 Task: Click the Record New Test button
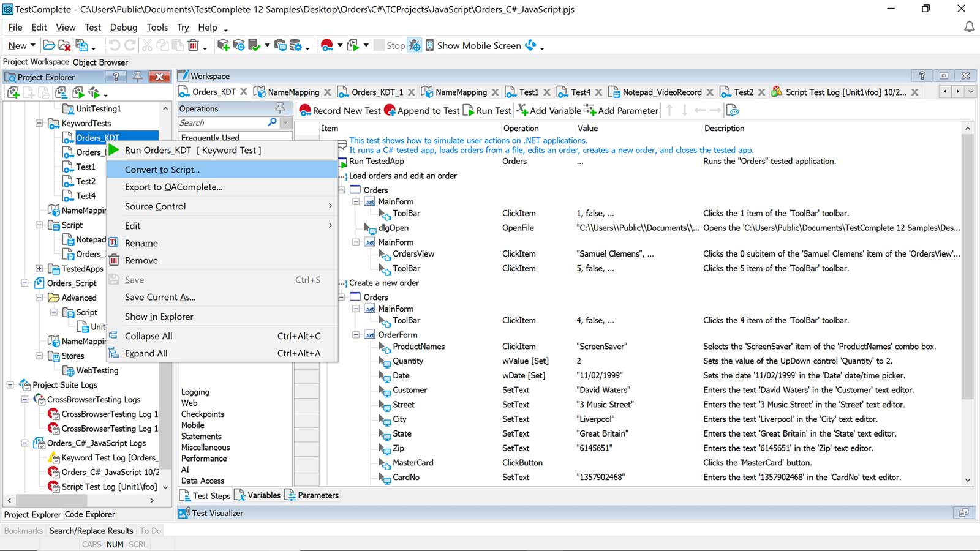point(340,110)
